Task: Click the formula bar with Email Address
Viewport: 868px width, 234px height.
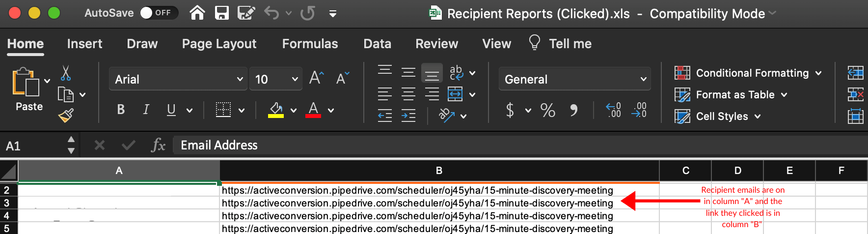Action: coord(520,146)
